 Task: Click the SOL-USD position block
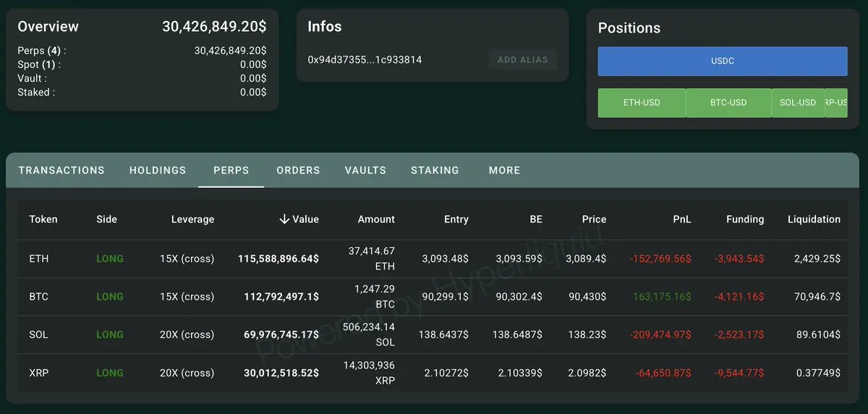pyautogui.click(x=797, y=103)
